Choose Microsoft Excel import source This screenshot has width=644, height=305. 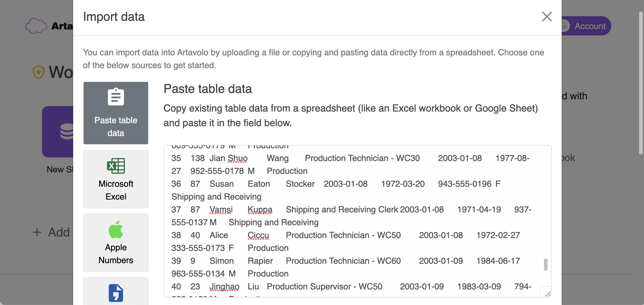click(x=116, y=179)
